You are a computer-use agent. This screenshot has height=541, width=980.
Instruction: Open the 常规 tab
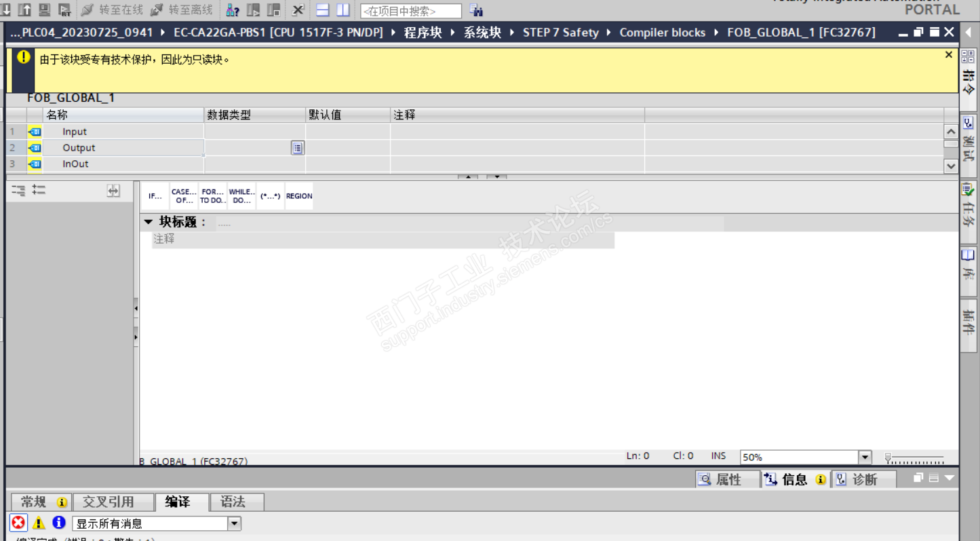point(42,502)
